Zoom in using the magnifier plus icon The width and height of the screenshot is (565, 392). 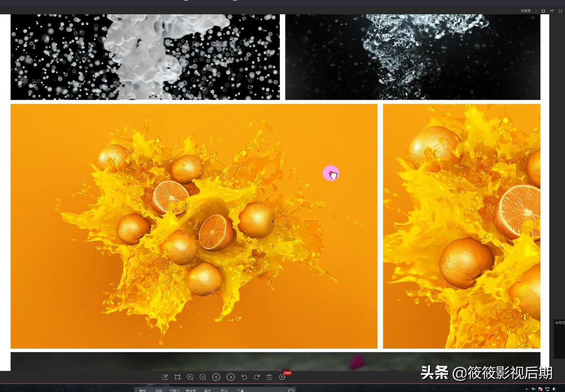point(190,377)
